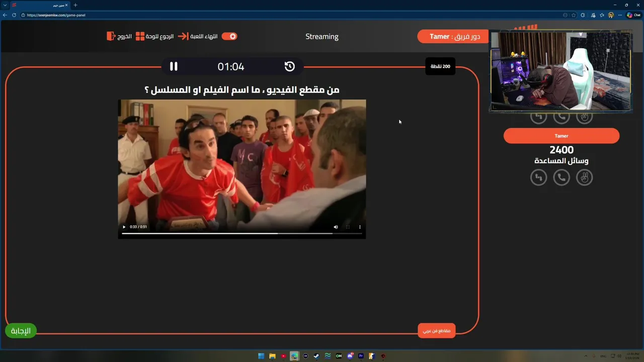Pause the question countdown timer
Screen dimensions: 644x362
(x=174, y=66)
